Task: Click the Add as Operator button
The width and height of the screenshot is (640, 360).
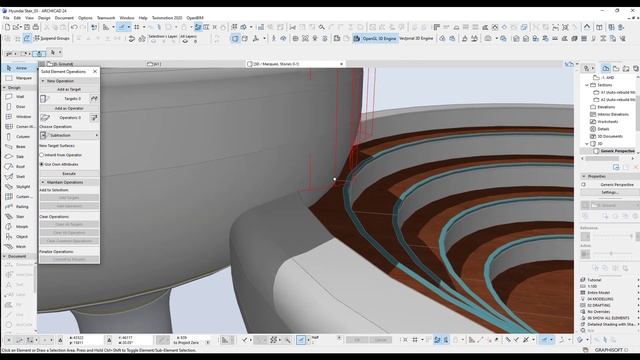Action: [69, 109]
